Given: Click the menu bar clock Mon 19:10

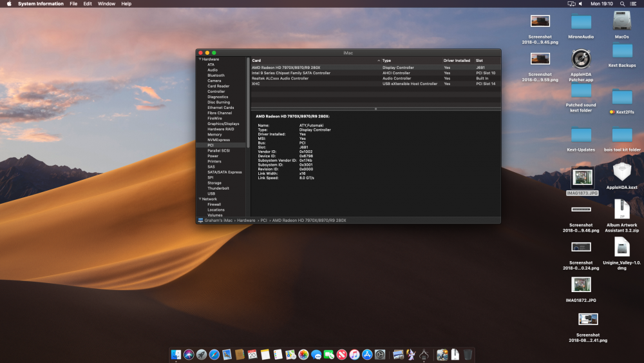Looking at the screenshot, I should point(601,4).
